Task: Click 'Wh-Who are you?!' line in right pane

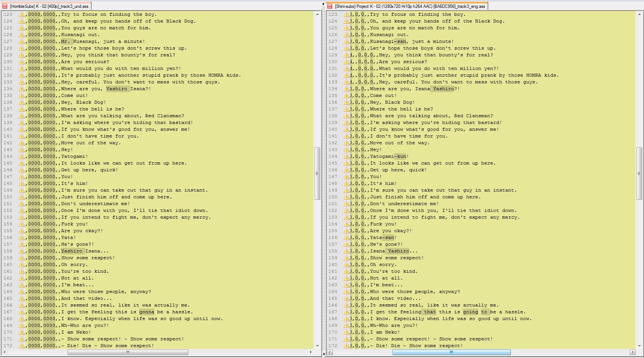Action: pos(394,326)
